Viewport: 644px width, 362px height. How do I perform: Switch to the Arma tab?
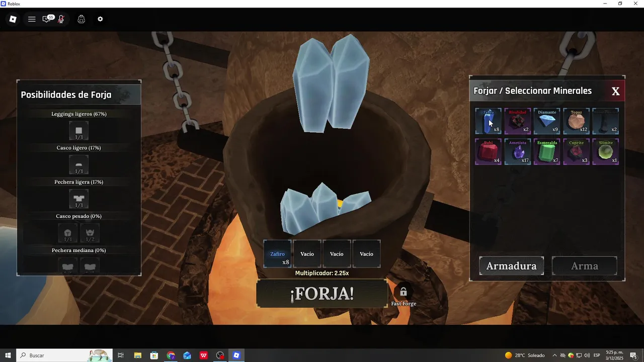(585, 266)
